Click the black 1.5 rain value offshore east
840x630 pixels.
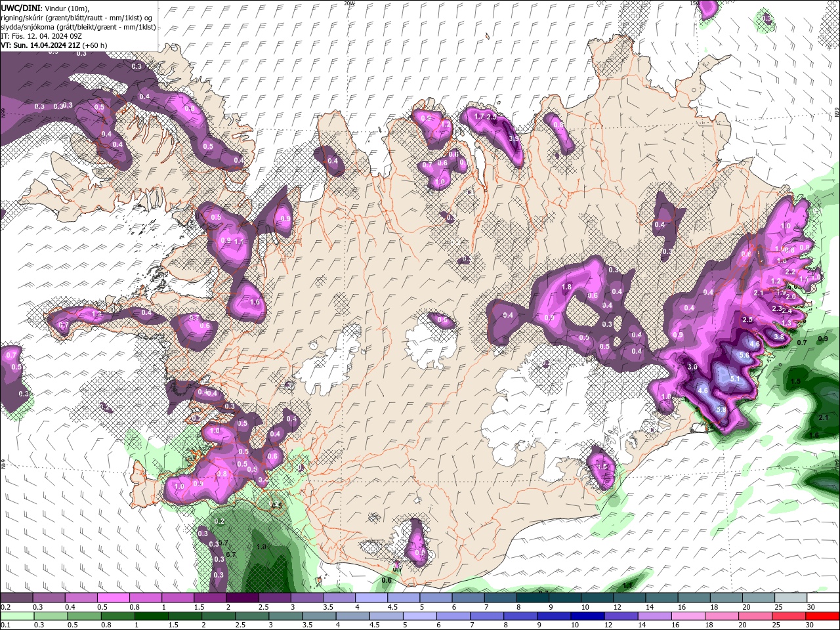point(795,381)
